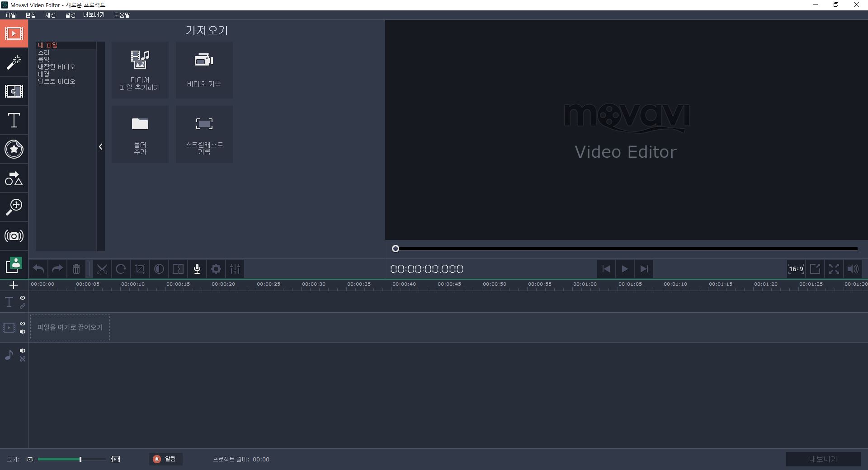Click the Split scissors icon

click(102, 269)
